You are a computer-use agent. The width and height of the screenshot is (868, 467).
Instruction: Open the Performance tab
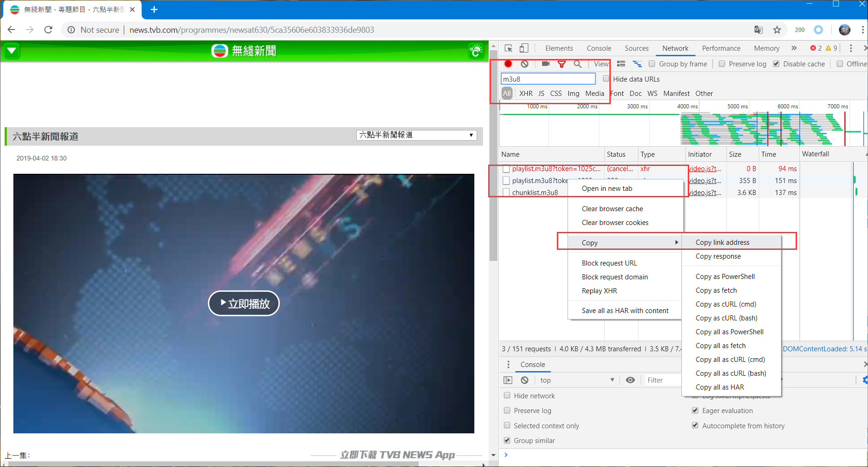(x=721, y=48)
